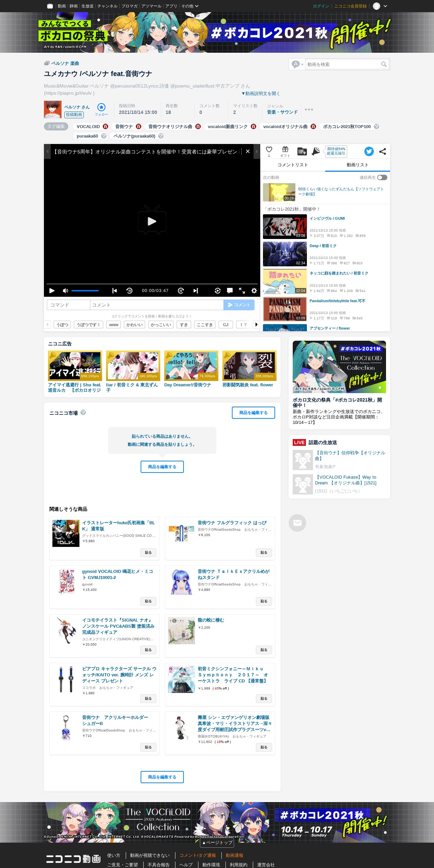
Task: Toggle comment display speech bubble icon
Action: click(x=230, y=291)
